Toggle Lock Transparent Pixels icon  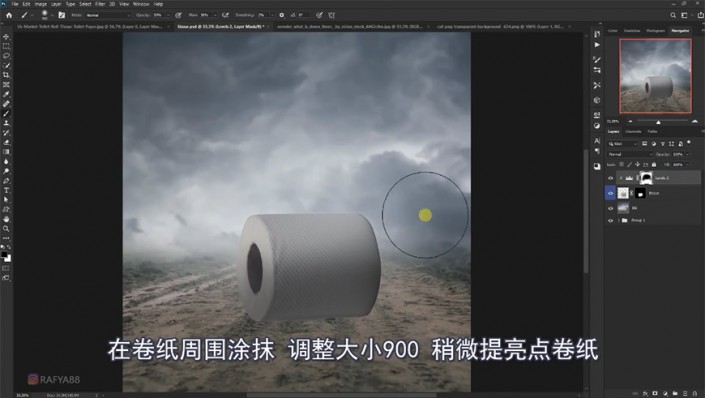click(622, 165)
